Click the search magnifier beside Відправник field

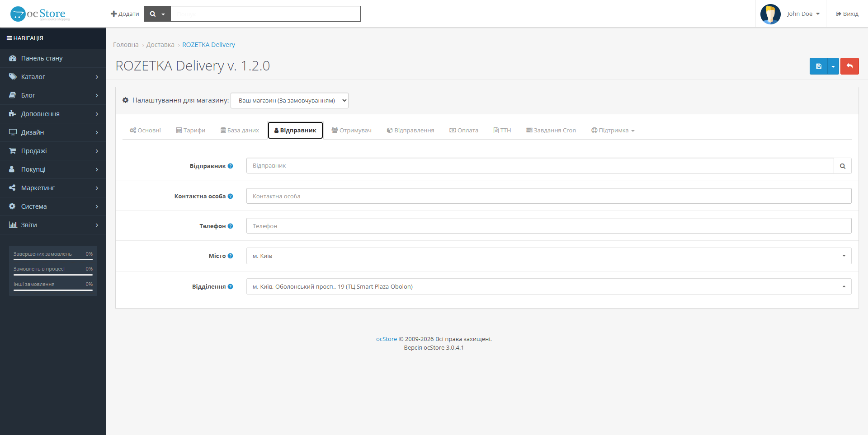[843, 166]
